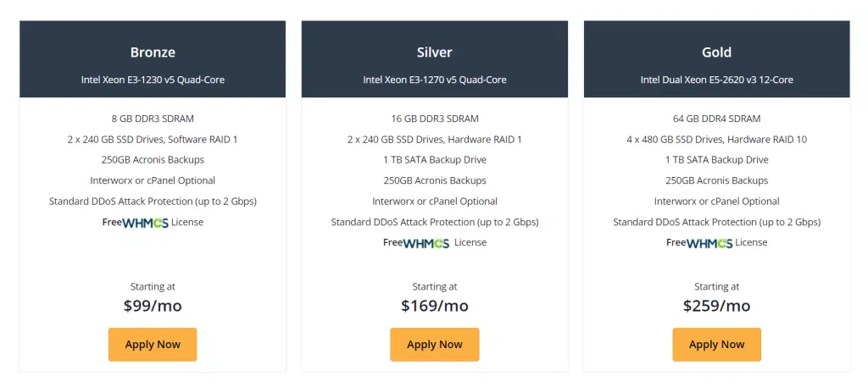Click Starting at label above $169/mo
Viewport: 868px width, 387px height.
point(435,286)
